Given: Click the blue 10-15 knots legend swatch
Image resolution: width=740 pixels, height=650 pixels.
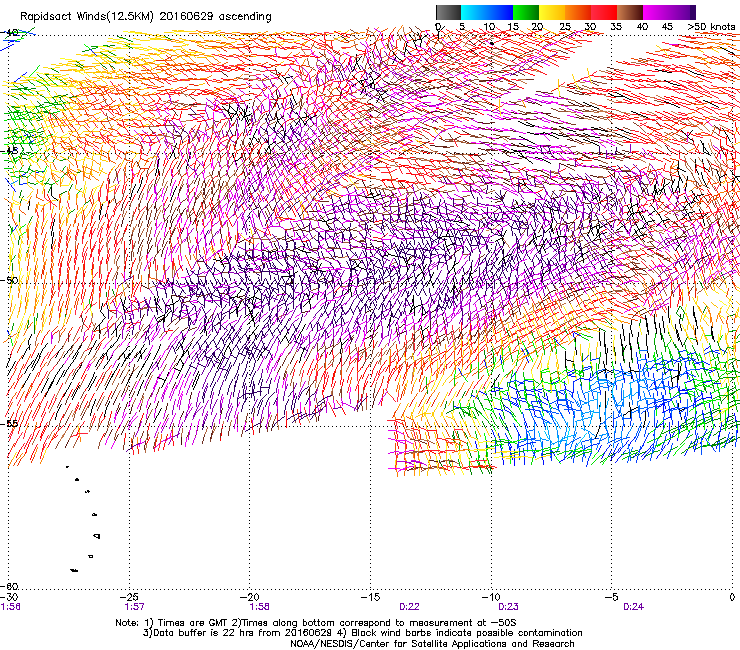Looking at the screenshot, I should [x=500, y=12].
